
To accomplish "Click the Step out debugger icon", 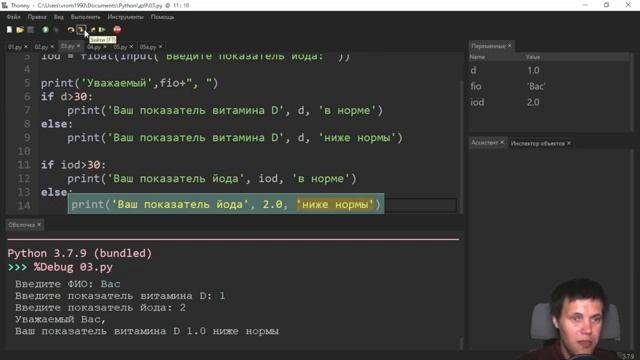I will coord(92,29).
